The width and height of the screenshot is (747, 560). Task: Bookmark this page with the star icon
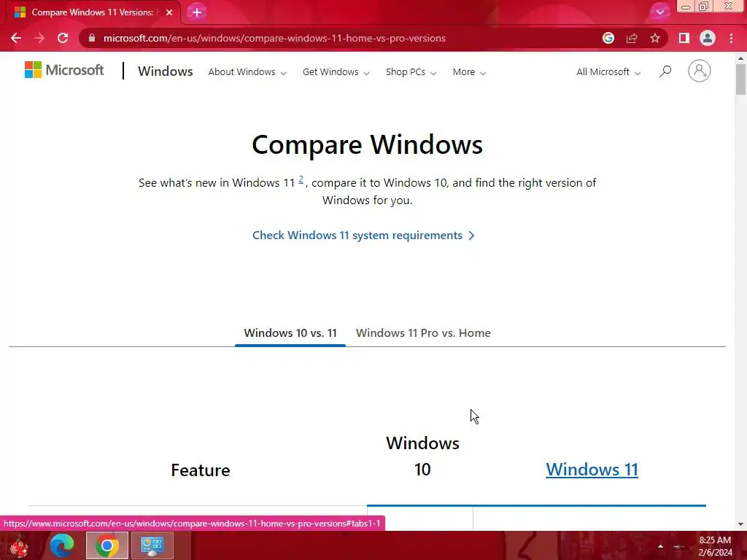coord(655,38)
